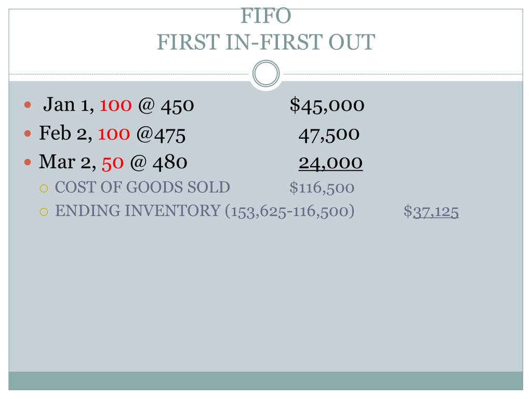
Task: Click the underlined 24,000 amount
Action: coord(330,164)
